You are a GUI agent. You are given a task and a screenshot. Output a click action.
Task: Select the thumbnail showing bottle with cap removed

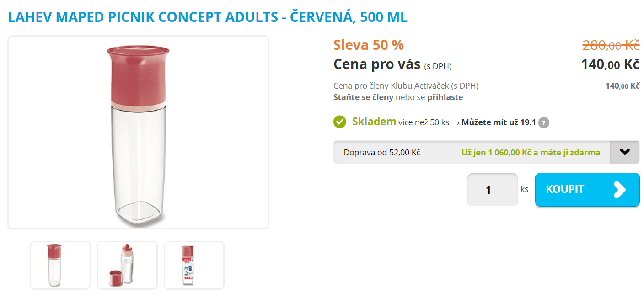pos(127,265)
